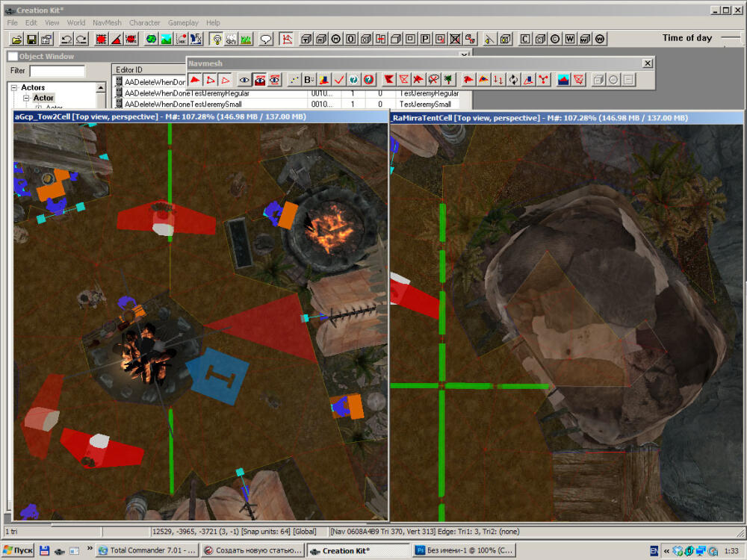Click the circled C toolbar icon
This screenshot has height=560, width=747.
click(555, 39)
